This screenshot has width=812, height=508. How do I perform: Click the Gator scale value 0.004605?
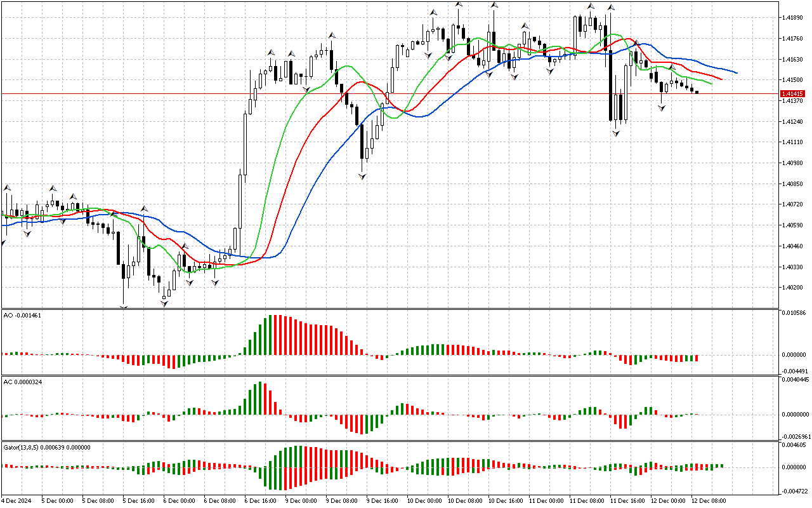point(794,446)
